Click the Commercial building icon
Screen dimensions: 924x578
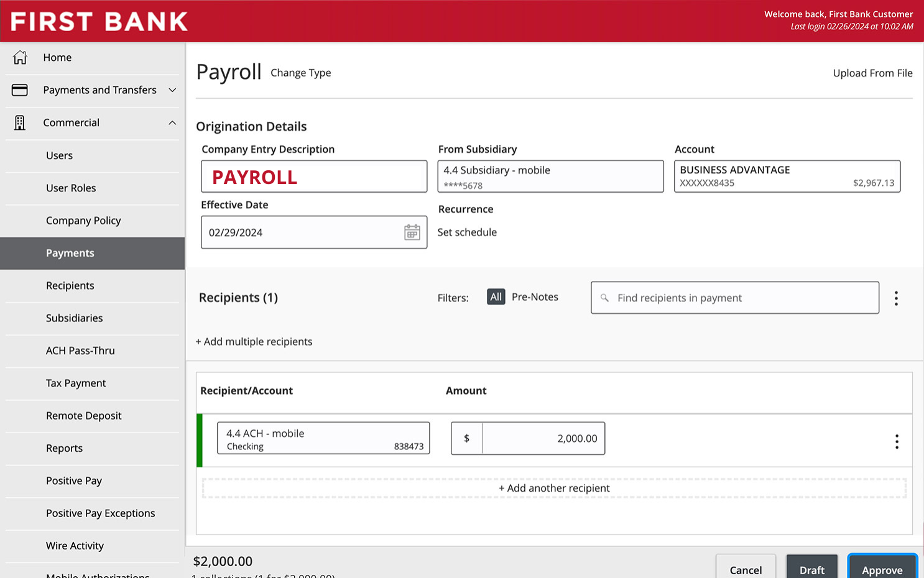(20, 122)
